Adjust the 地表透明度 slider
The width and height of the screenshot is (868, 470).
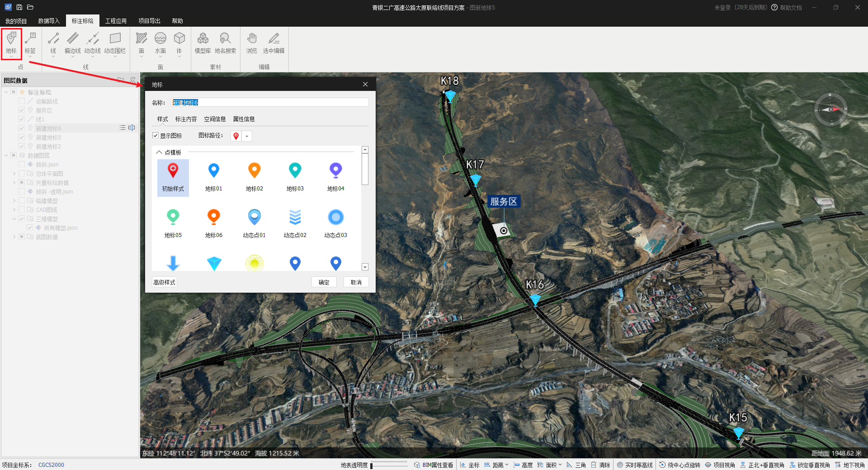372,465
